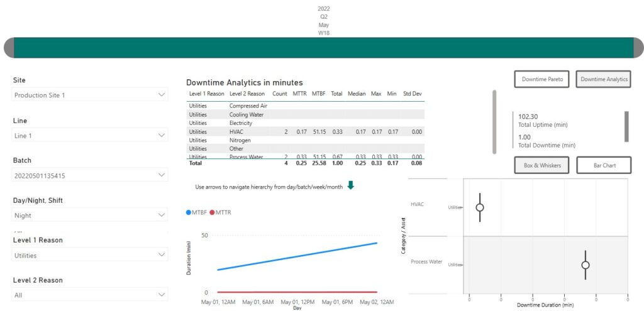Click the green drill-down arrow icon
Viewport: 644px width, 311px height.
351,185
